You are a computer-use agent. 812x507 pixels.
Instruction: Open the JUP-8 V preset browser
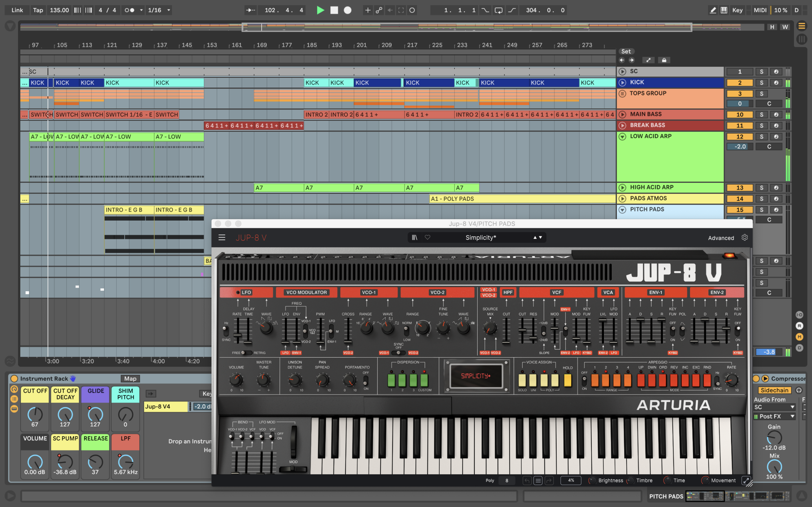[415, 237]
